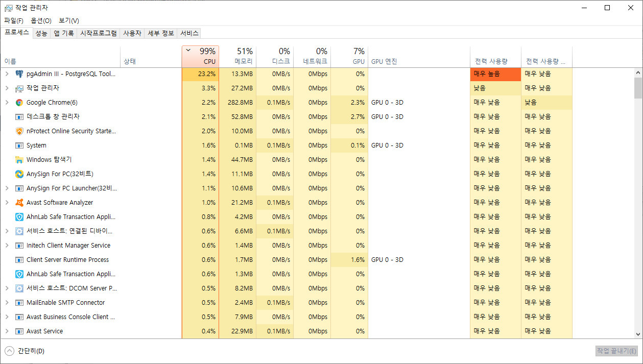The width and height of the screenshot is (643, 364).
Task: Click the 23.2% CPU value cell
Action: (x=200, y=74)
